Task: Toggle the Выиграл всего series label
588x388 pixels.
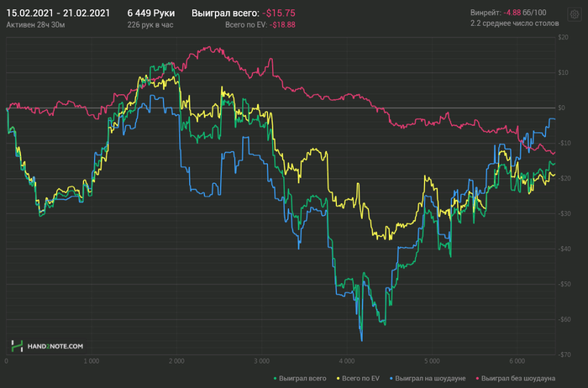Action: pyautogui.click(x=302, y=379)
